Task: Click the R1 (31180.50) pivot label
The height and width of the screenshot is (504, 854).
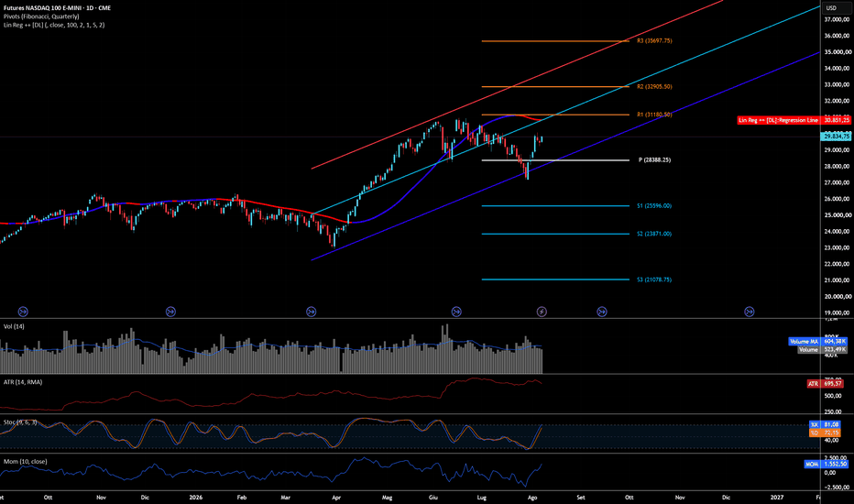Action: pos(654,115)
